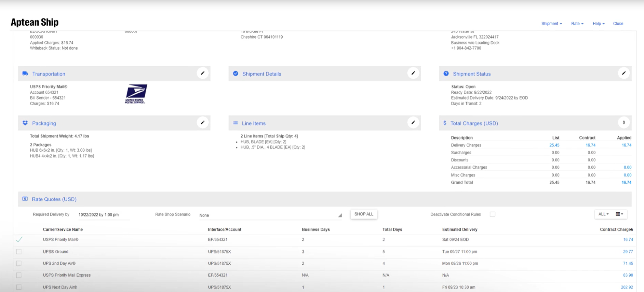Edit the Transportation section with pencil icon
This screenshot has height=292, width=644.
click(x=203, y=73)
